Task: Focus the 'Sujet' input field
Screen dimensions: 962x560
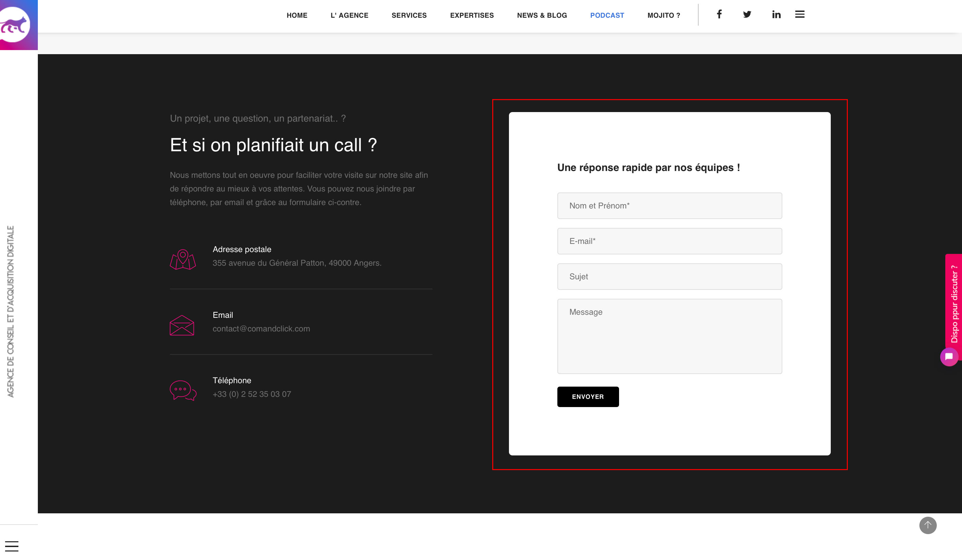Action: click(670, 277)
